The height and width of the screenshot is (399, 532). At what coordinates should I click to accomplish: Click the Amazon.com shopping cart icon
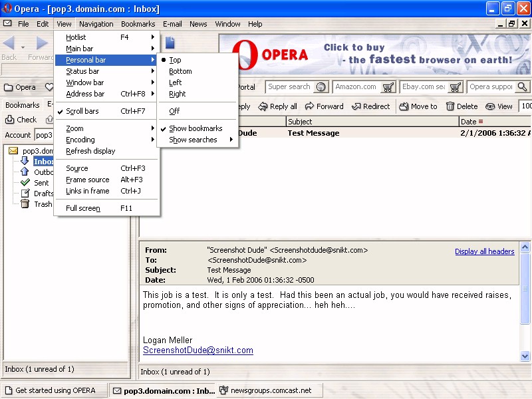tap(388, 87)
